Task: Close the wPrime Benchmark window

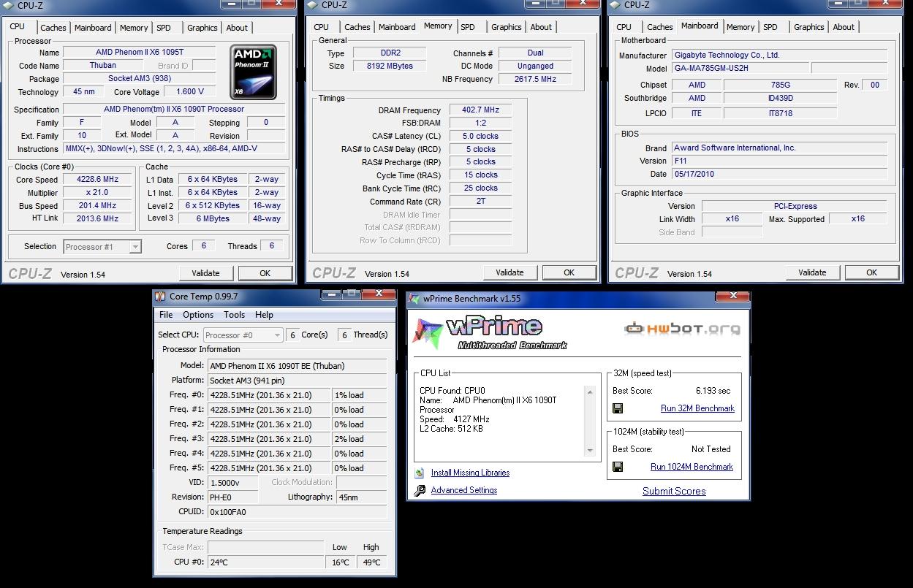Action: (x=732, y=296)
